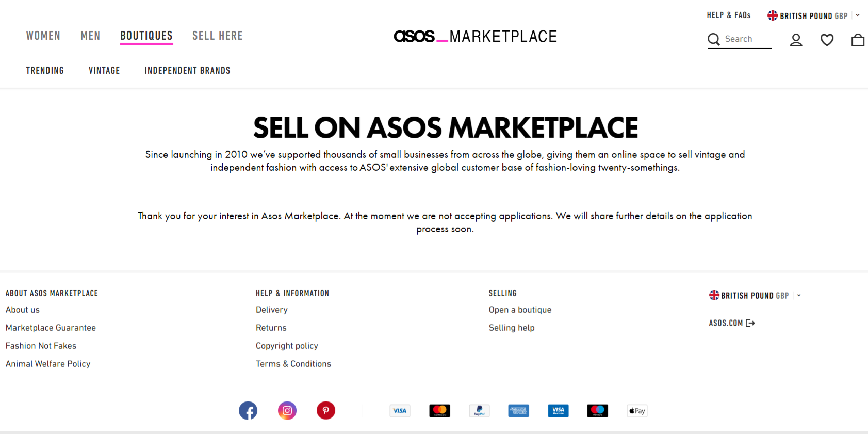
Task: Open the Instagram icon in the footer
Action: pyautogui.click(x=287, y=410)
